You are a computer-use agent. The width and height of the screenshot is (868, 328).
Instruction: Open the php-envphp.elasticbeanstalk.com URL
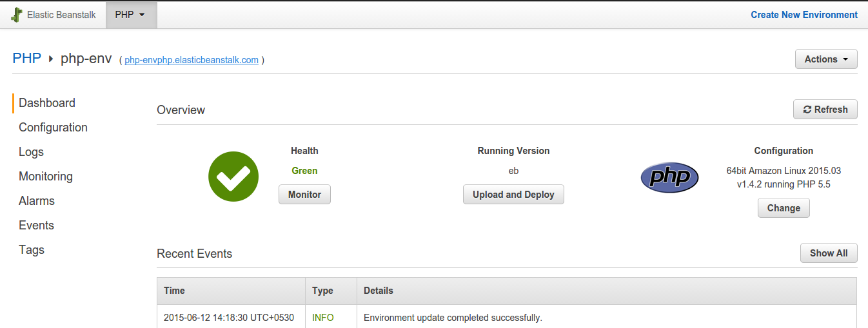pos(192,60)
